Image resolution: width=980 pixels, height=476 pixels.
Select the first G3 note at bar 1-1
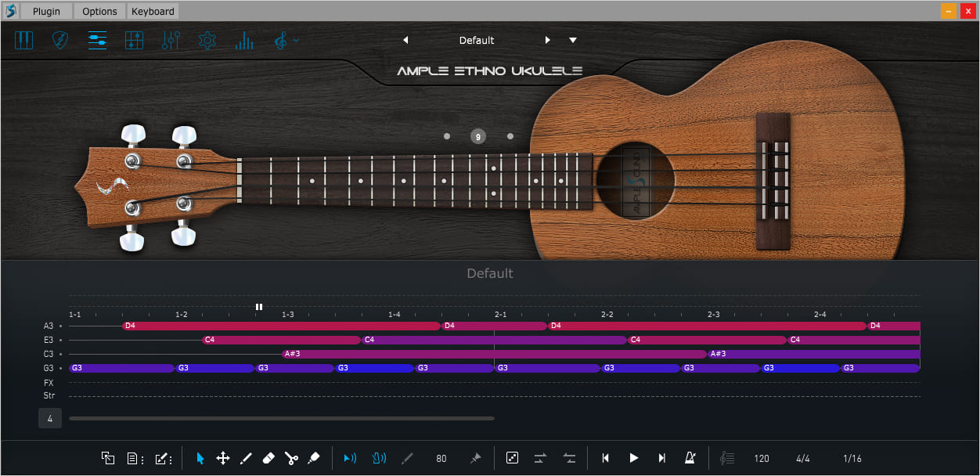[122, 368]
